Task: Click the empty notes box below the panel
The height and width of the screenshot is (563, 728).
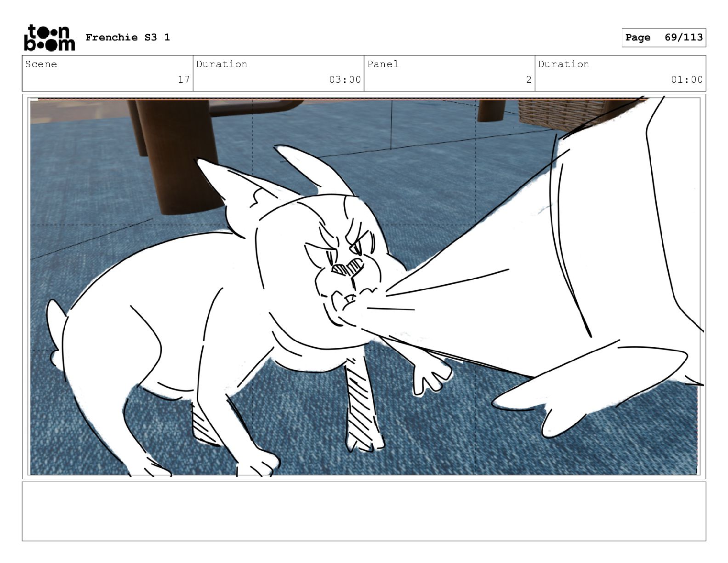Action: click(364, 511)
